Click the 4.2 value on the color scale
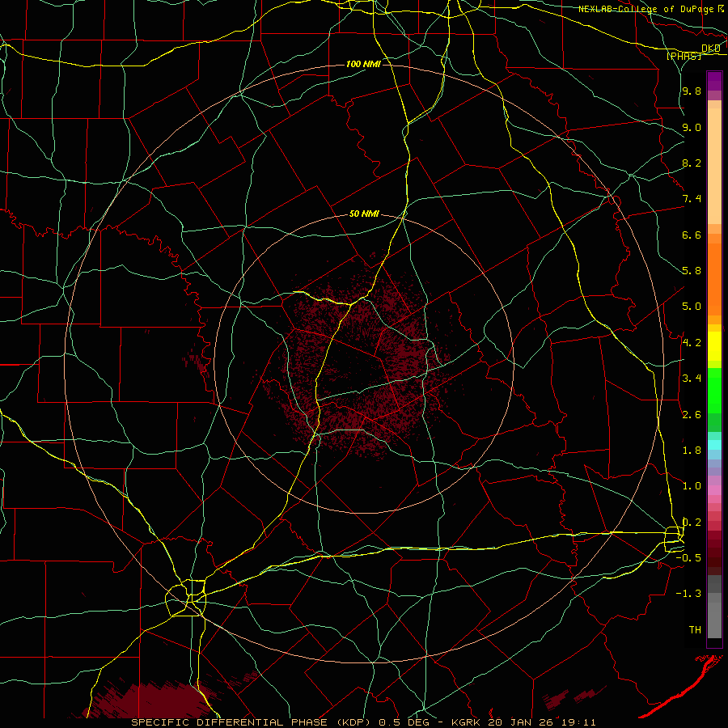Viewport: 728px width, 728px height. [692, 343]
